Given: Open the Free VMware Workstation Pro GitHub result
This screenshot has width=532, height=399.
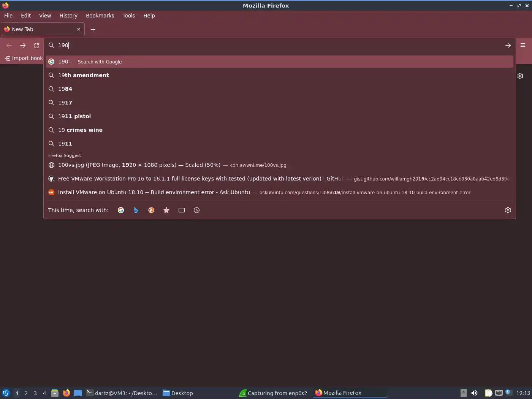Looking at the screenshot, I should (280, 179).
